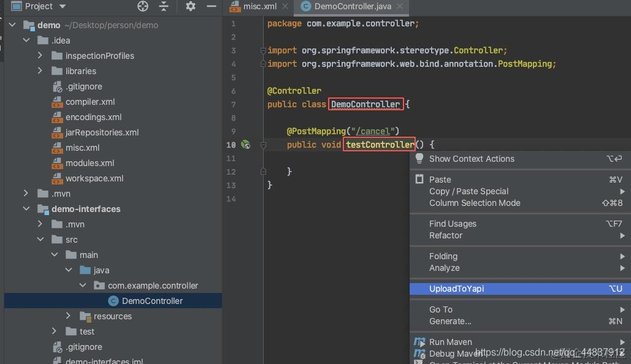
Task: Select modules.xml in the project tree
Action: click(90, 163)
